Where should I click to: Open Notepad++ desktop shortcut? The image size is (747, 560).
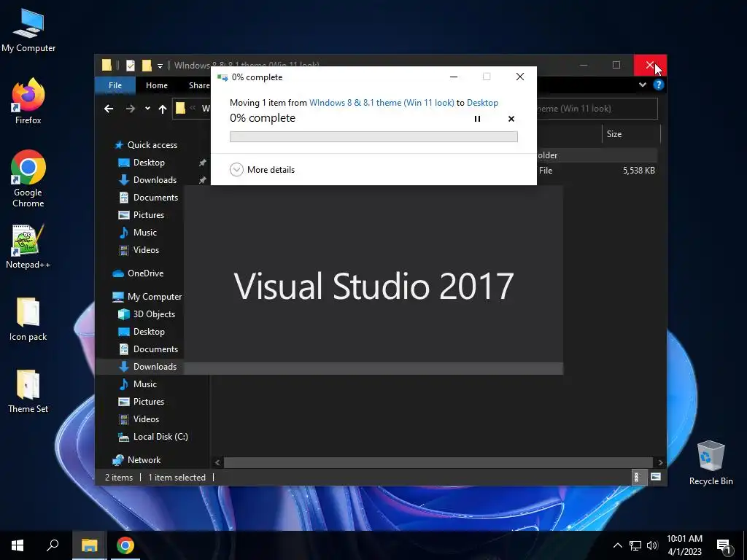coord(28,246)
